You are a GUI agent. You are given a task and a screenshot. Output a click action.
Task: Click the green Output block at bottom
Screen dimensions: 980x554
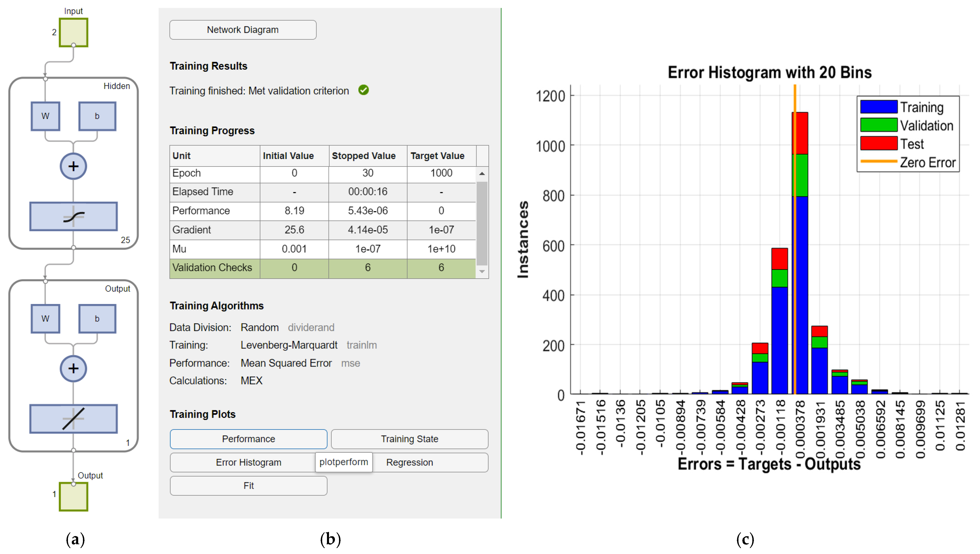(73, 497)
